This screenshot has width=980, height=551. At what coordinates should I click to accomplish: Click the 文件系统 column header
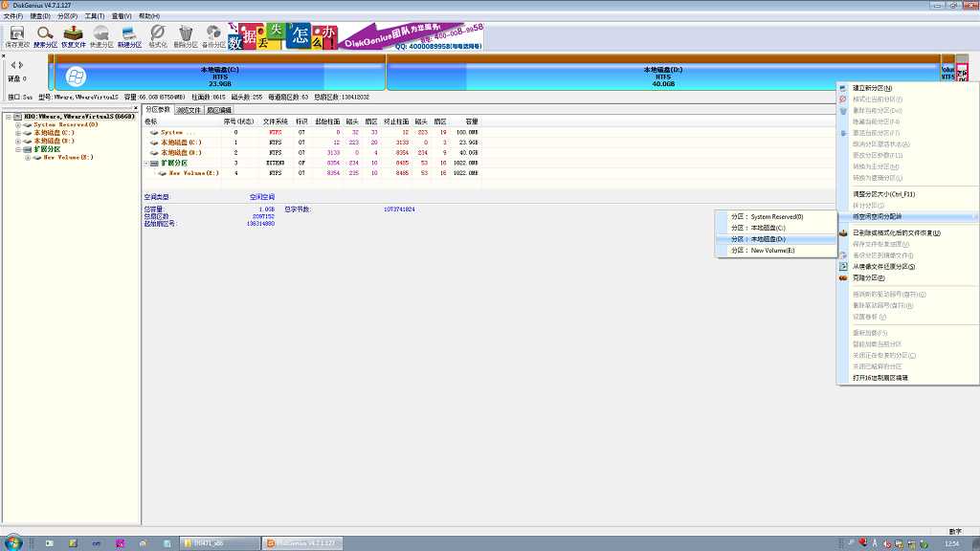click(275, 121)
